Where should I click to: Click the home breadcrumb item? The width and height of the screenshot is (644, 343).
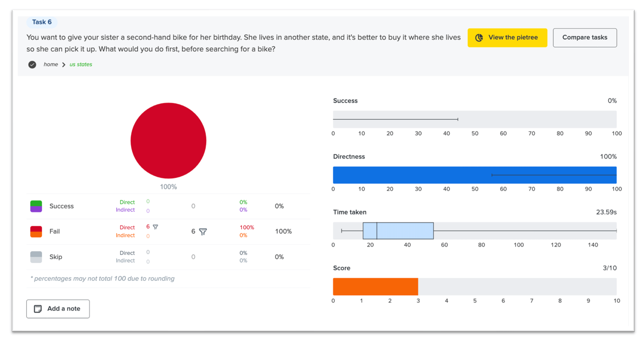point(51,65)
